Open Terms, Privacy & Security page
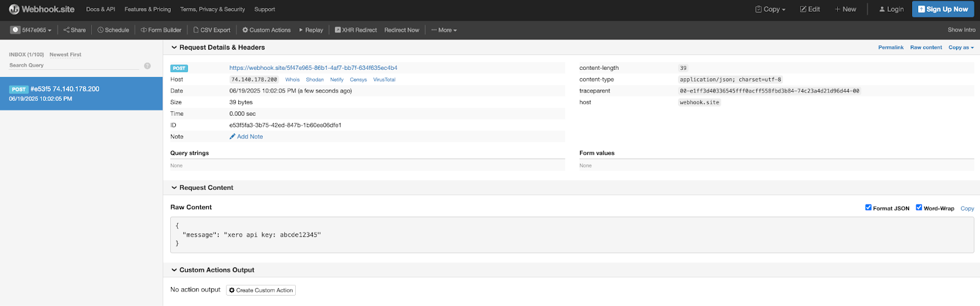Viewport: 980px width, 306px height. pyautogui.click(x=213, y=9)
